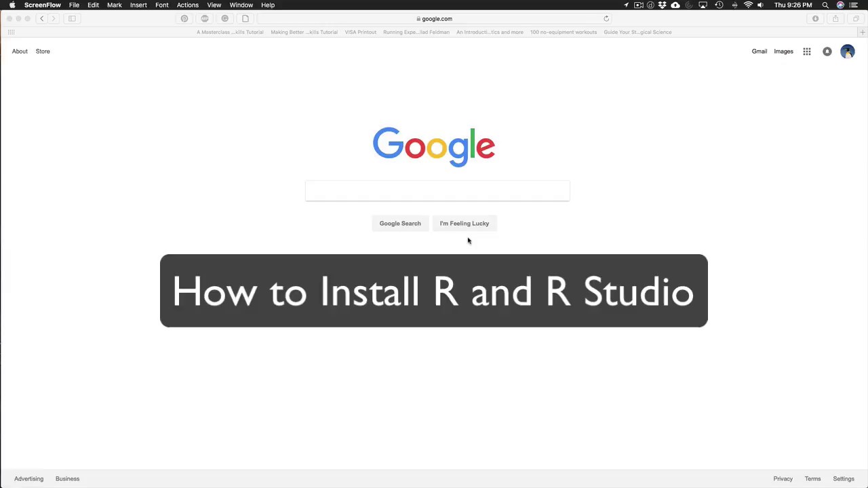The width and height of the screenshot is (868, 488).
Task: Open the Gmail link
Action: point(759,52)
